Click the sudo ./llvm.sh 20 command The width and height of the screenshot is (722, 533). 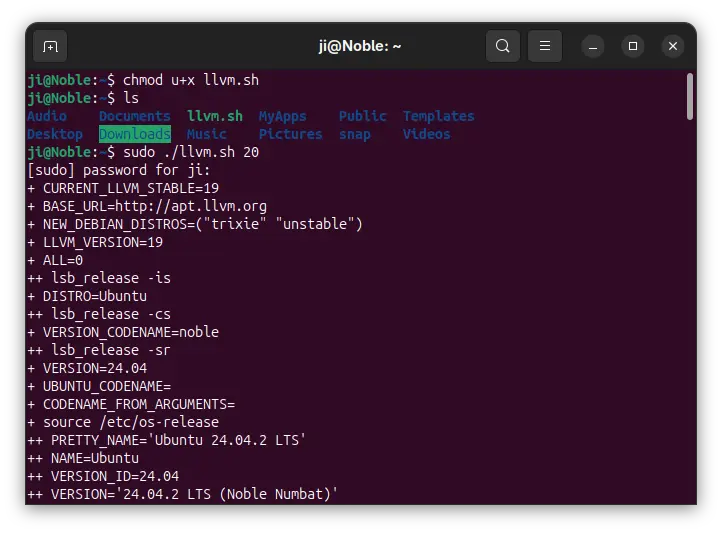point(191,152)
